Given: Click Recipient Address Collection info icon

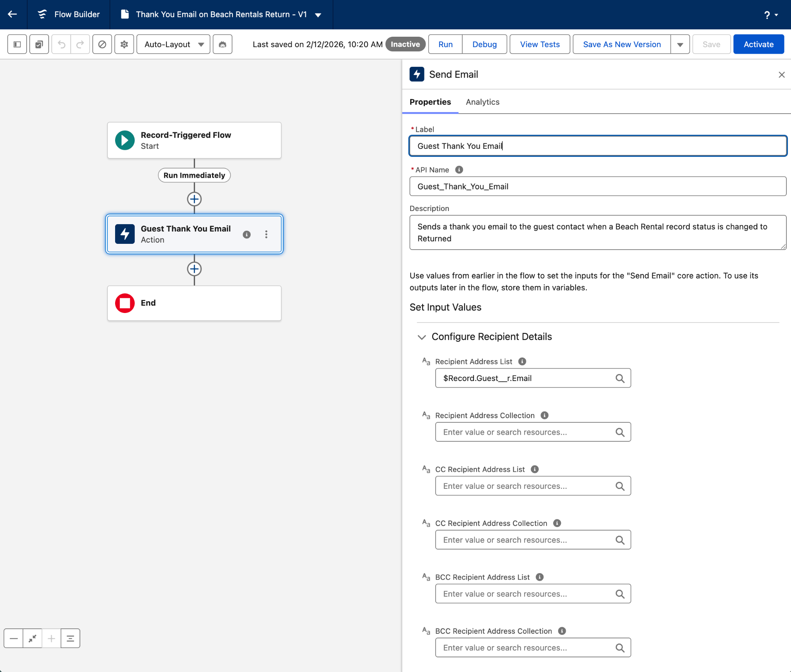Looking at the screenshot, I should pyautogui.click(x=545, y=415).
